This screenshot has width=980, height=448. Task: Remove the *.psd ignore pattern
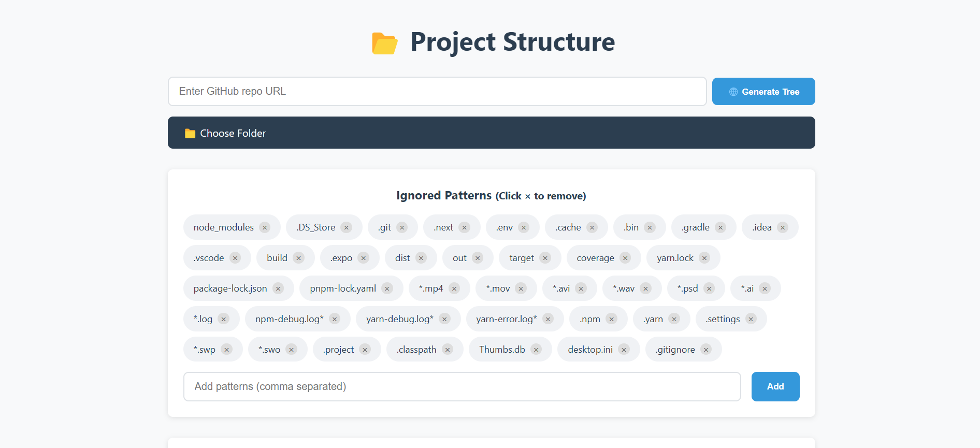point(710,288)
